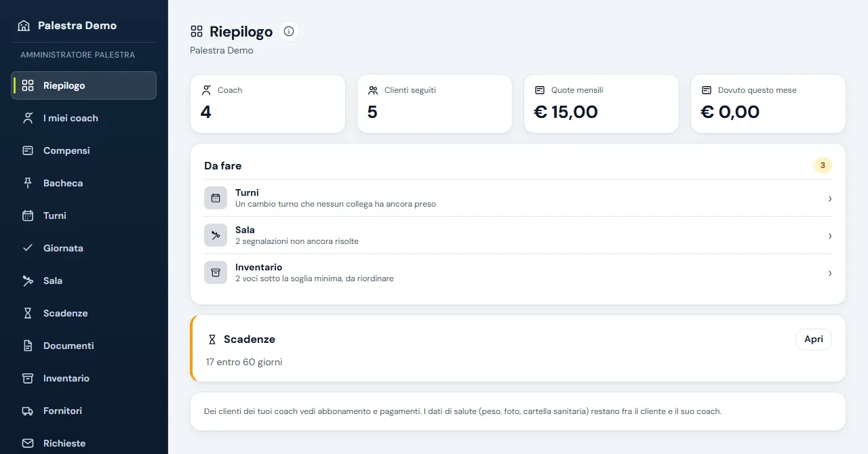Open the info icon next to Riepilogo title
Screen dimensions: 868x454
click(289, 31)
